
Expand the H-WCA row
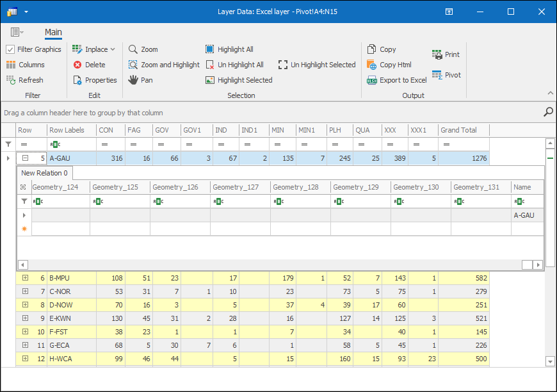click(x=25, y=359)
